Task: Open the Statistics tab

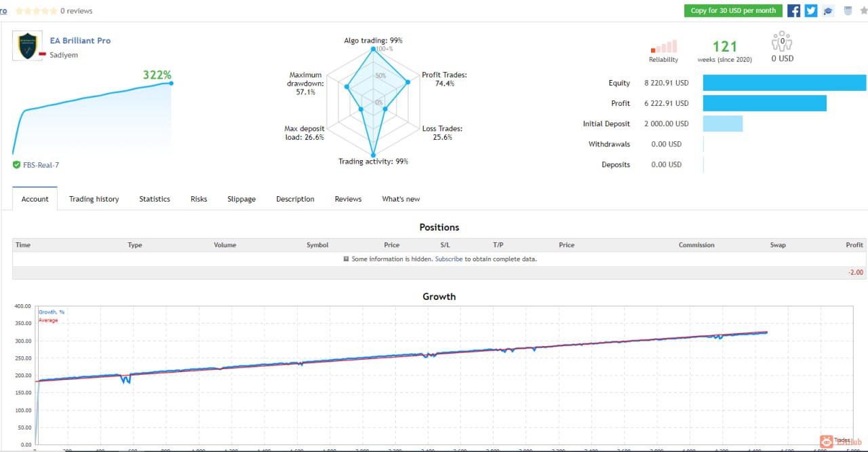Action: tap(155, 199)
